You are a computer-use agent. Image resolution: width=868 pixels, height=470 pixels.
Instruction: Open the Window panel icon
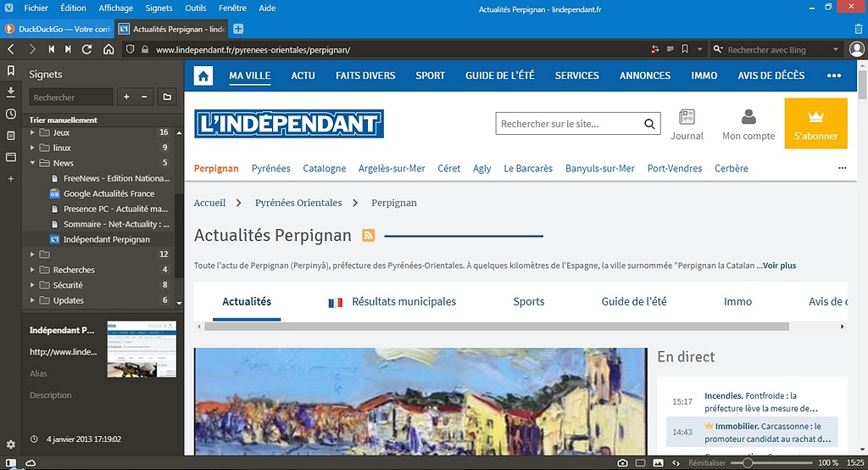[10, 158]
